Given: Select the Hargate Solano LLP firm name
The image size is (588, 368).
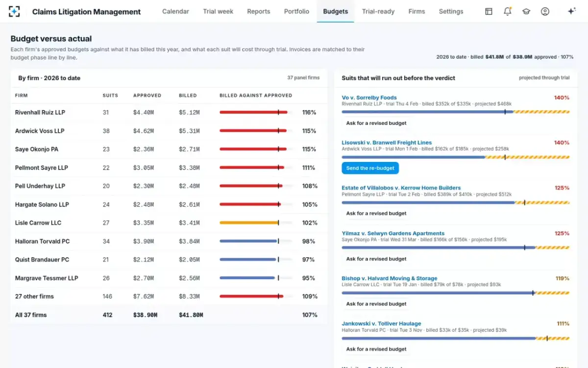Looking at the screenshot, I should pos(42,205).
